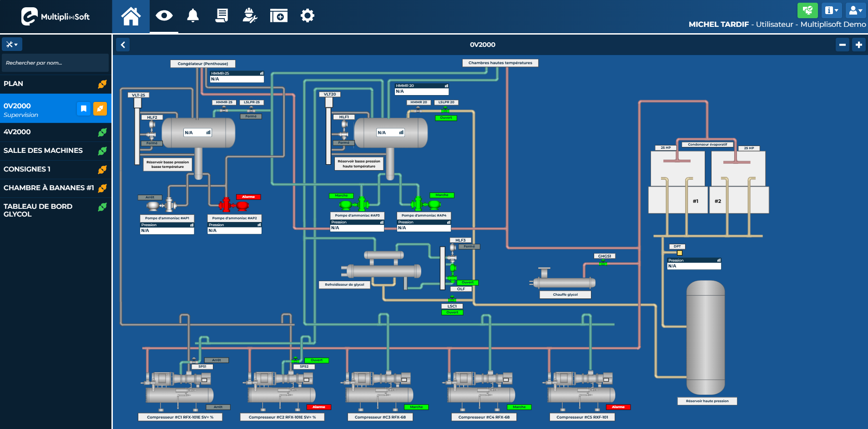The image size is (868, 429).
Task: Zoom in with the plus button
Action: [x=859, y=45]
